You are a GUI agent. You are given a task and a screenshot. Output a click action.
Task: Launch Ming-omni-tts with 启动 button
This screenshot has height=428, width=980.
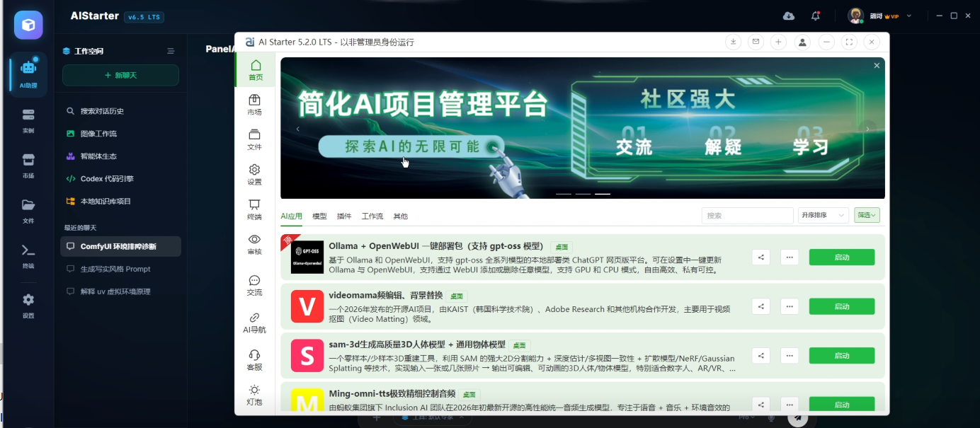(842, 405)
